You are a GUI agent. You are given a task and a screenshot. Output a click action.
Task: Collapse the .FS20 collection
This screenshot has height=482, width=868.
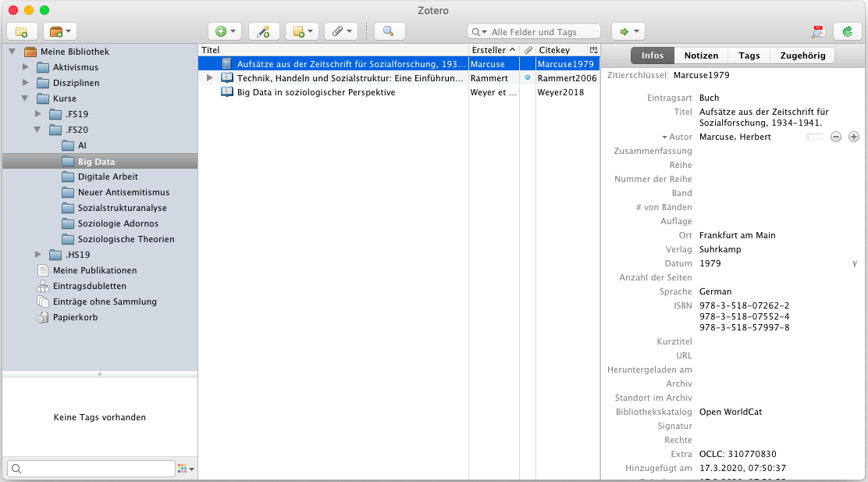tap(37, 130)
